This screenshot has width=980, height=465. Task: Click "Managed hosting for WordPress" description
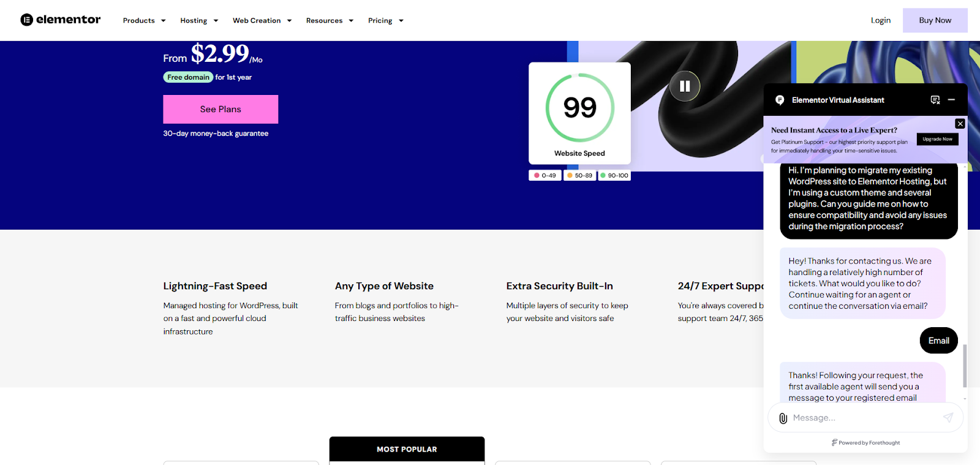[x=230, y=319]
